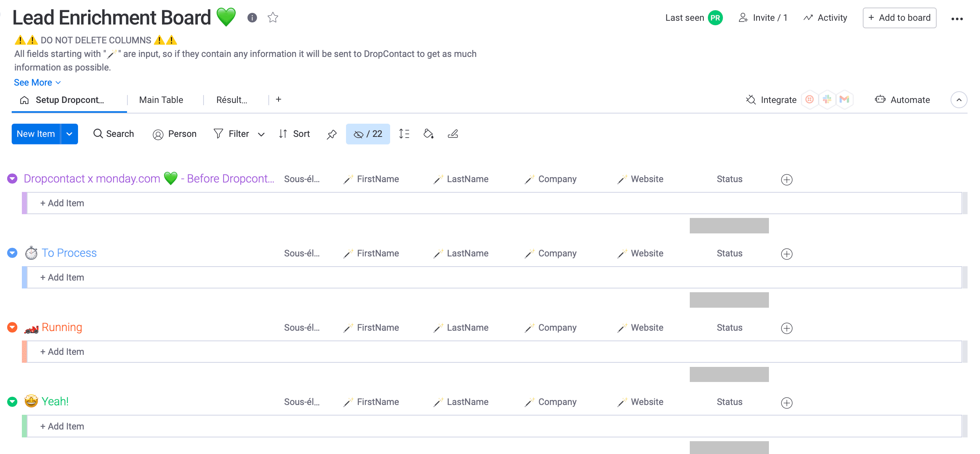Click the New Item button
This screenshot has height=454, width=980.
tap(36, 134)
